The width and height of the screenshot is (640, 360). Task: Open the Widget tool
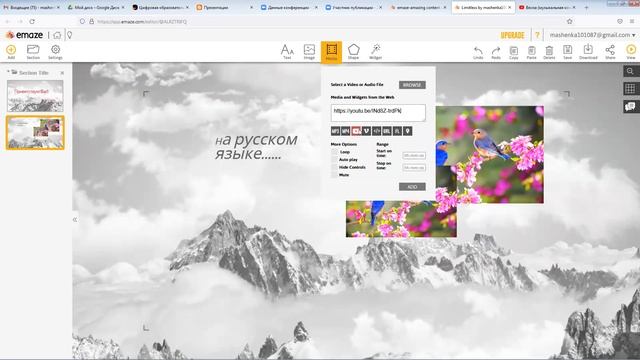pyautogui.click(x=376, y=52)
